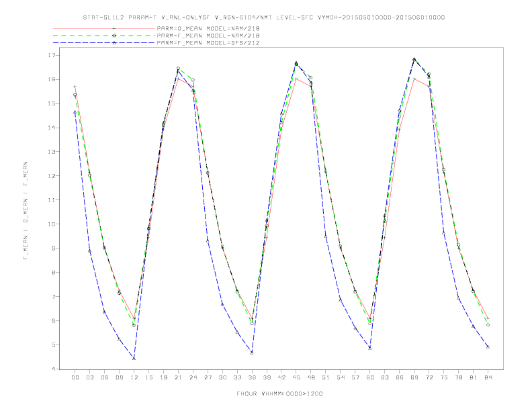This screenshot has width=532, height=411.
Task: Click the triangle marker on blue legend line
Action: [114, 43]
